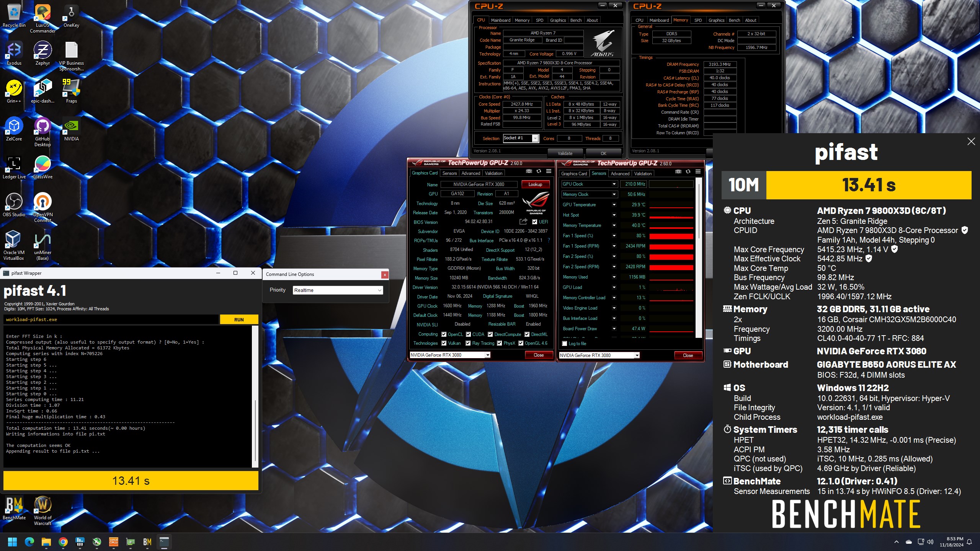Open ZelCore desktop icon
Image resolution: width=980 pixels, height=551 pixels.
click(14, 130)
